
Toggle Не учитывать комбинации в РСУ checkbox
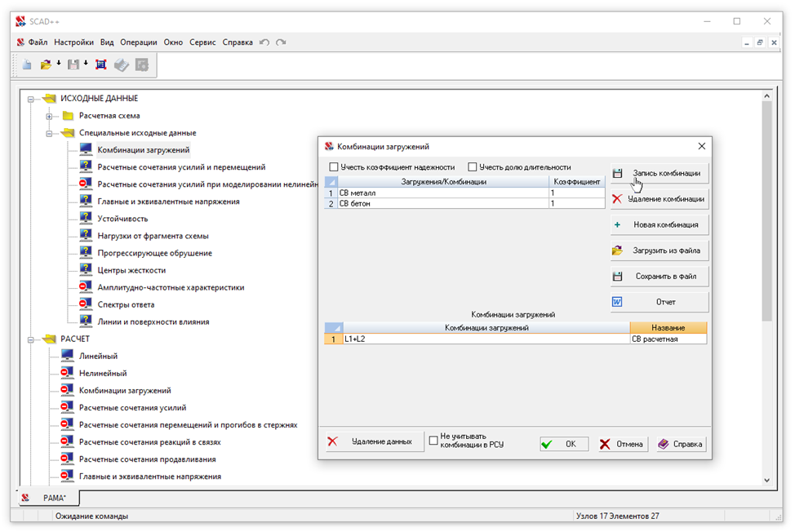[433, 441]
